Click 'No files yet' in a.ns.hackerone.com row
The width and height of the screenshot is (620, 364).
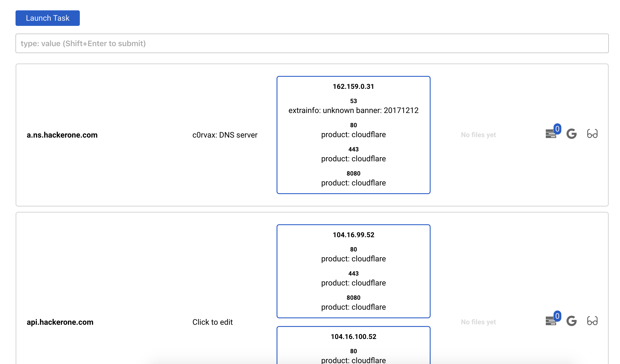point(478,135)
